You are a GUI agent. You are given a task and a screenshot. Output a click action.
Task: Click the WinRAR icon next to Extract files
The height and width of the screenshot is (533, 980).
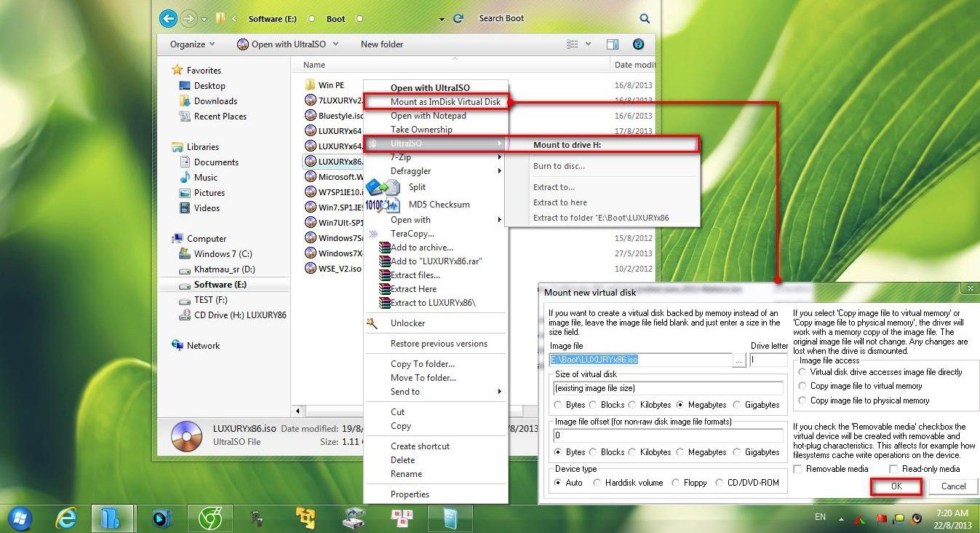pos(385,275)
